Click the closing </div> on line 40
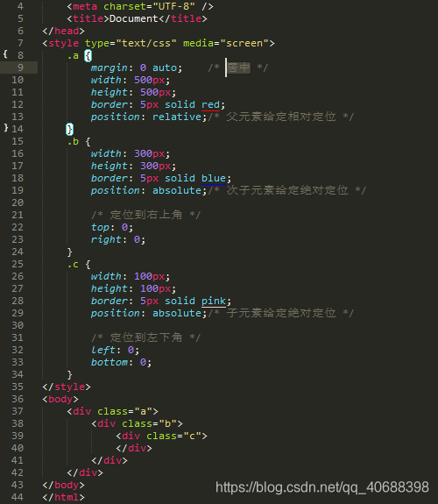 coord(134,448)
